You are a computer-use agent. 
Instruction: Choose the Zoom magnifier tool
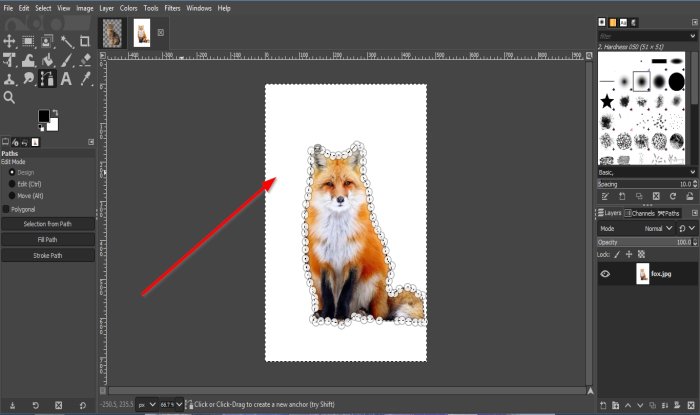tap(9, 97)
